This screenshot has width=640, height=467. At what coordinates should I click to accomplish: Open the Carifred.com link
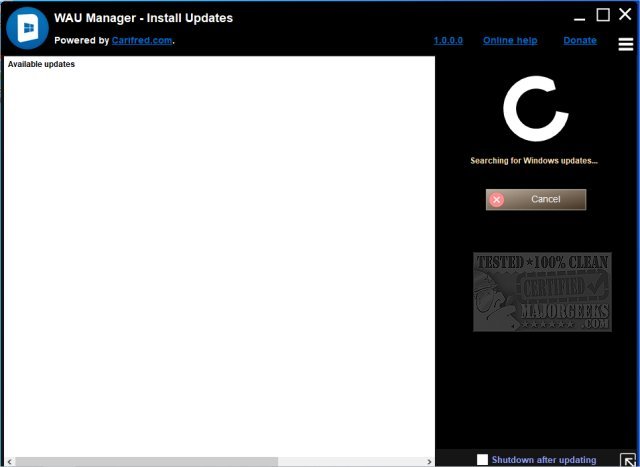click(142, 40)
